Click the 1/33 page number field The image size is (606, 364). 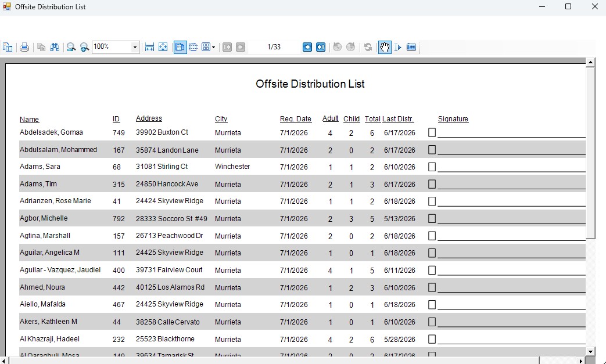(274, 47)
